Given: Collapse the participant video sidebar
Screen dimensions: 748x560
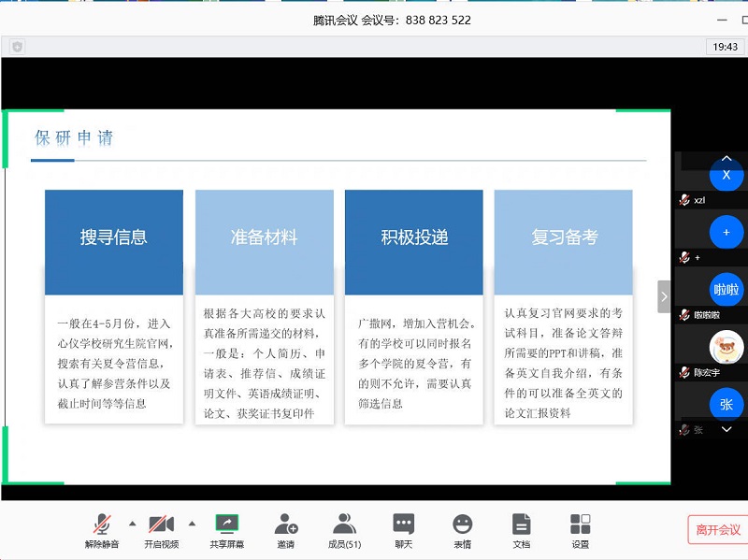Looking at the screenshot, I should pyautogui.click(x=664, y=296).
